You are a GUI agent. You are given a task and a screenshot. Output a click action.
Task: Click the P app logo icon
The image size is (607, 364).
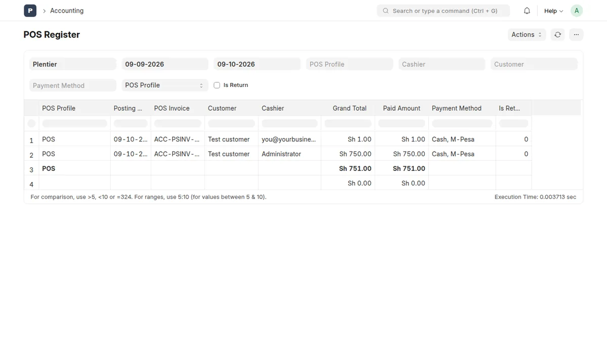[x=30, y=11]
